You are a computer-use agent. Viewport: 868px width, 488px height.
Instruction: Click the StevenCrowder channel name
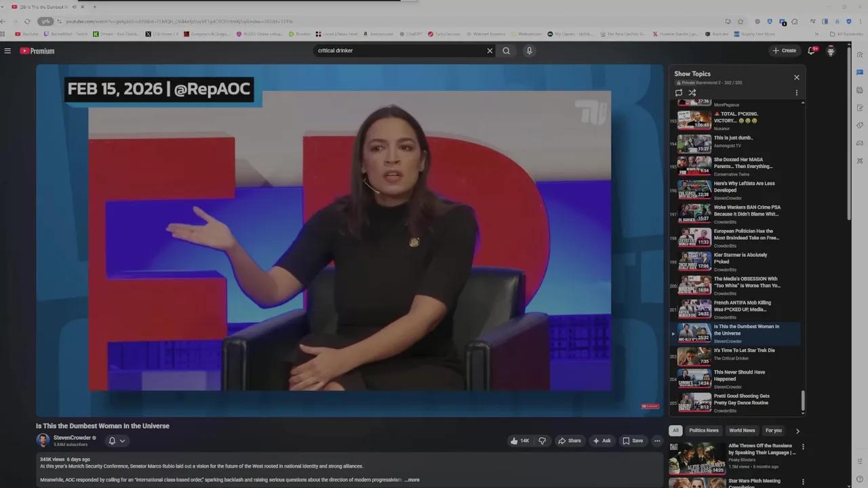73,438
